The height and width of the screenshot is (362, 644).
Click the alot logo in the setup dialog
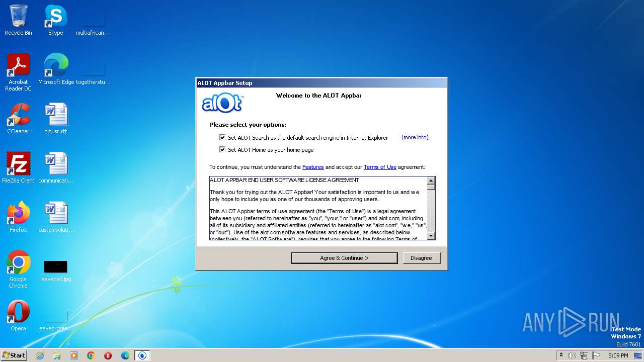[223, 103]
